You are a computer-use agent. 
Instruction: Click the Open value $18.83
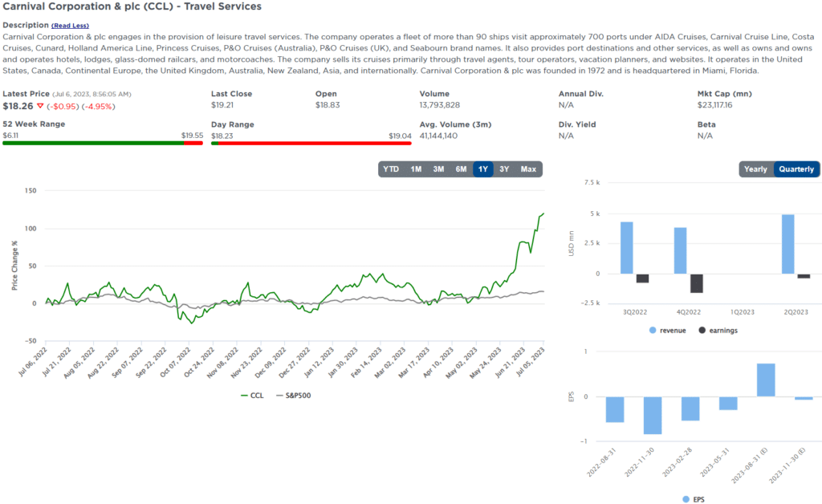tap(328, 105)
